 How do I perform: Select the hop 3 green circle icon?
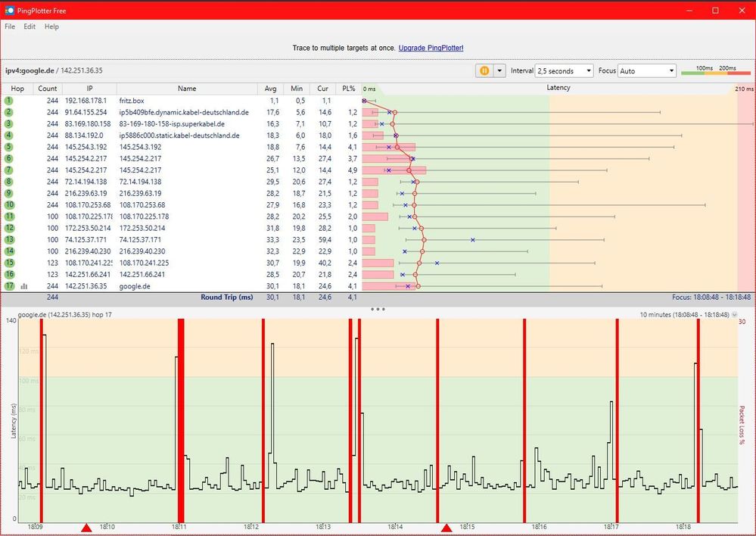(9, 124)
